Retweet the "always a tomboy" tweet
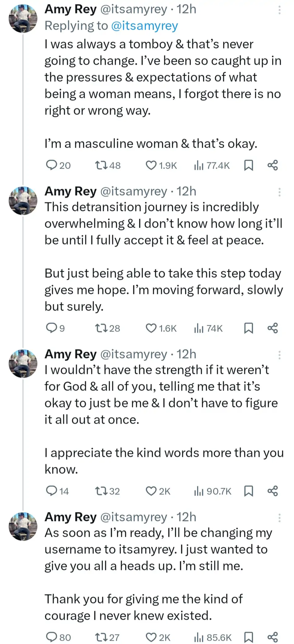 (101, 165)
